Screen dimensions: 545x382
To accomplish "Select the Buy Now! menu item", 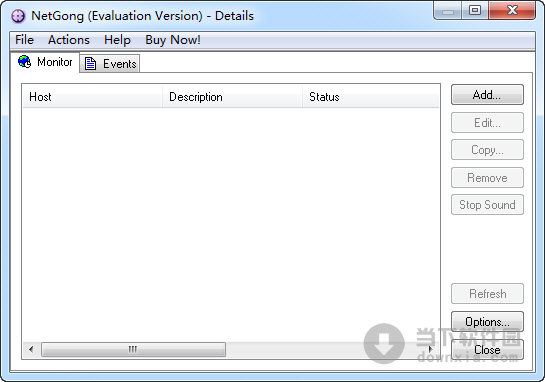I will tap(173, 40).
